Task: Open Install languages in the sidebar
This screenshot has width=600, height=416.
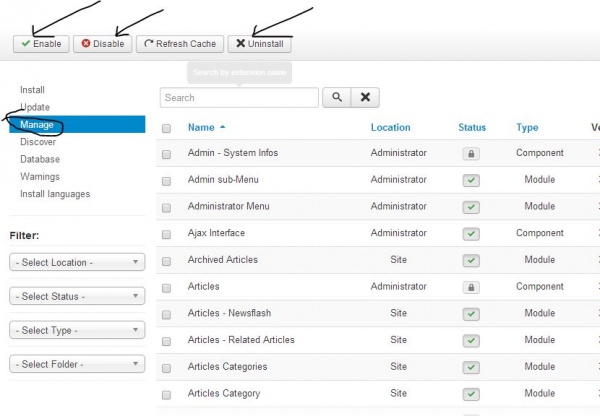Action: [x=55, y=194]
